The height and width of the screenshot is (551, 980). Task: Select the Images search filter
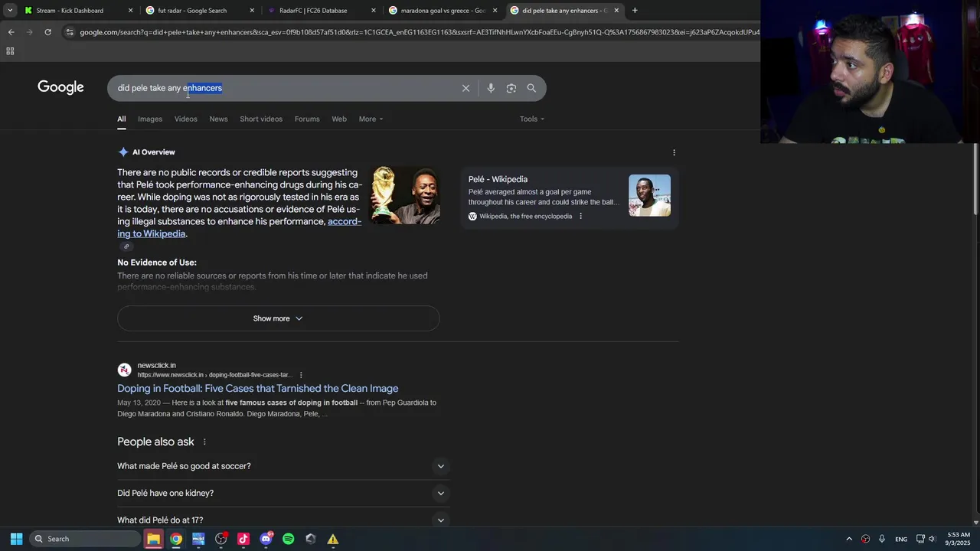click(150, 119)
